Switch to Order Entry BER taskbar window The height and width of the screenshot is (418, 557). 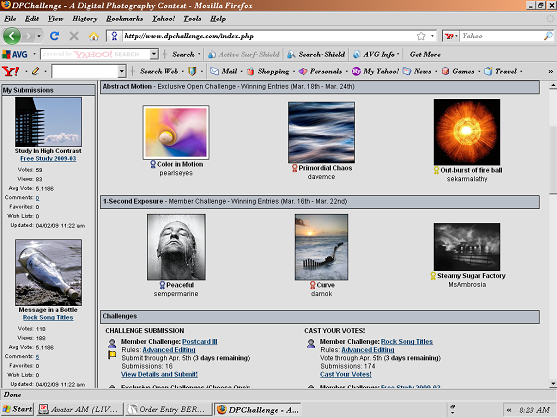168,409
